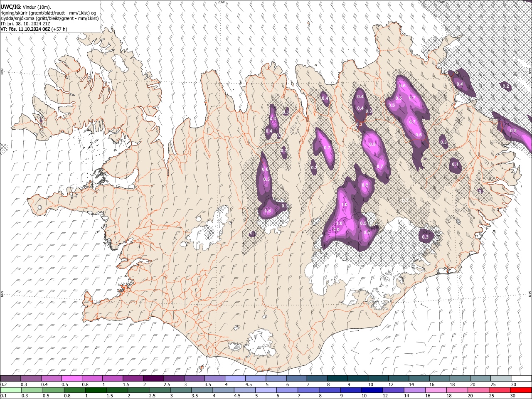Pick the dark blue 10 swatch on the rain scale
532x399 pixels.
[371, 390]
